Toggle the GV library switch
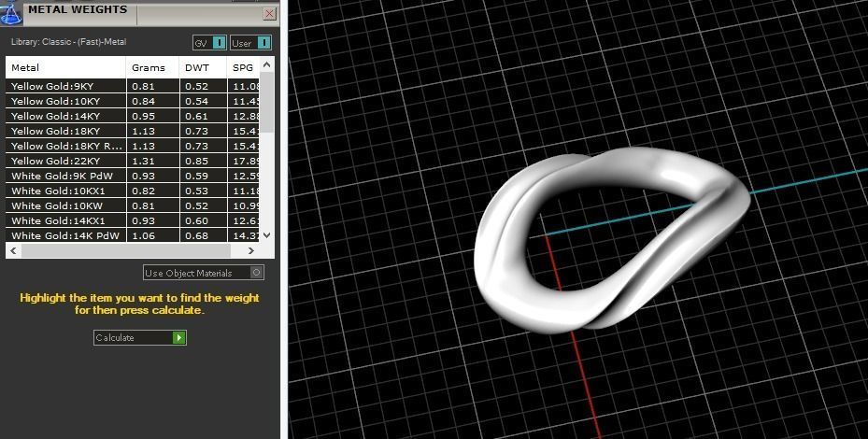 (209, 43)
